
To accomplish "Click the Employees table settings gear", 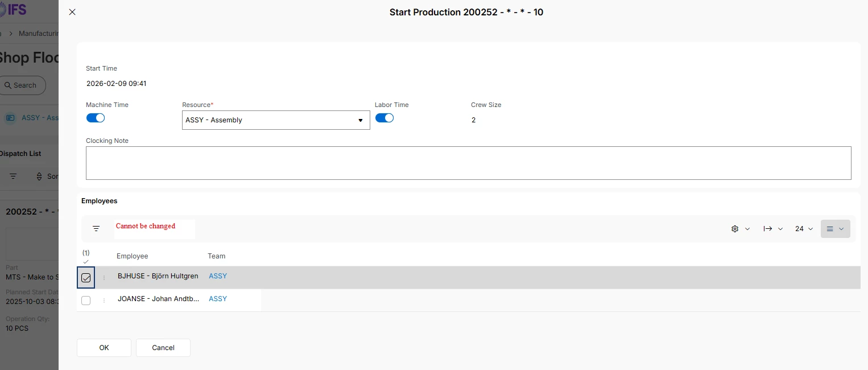I will point(735,229).
